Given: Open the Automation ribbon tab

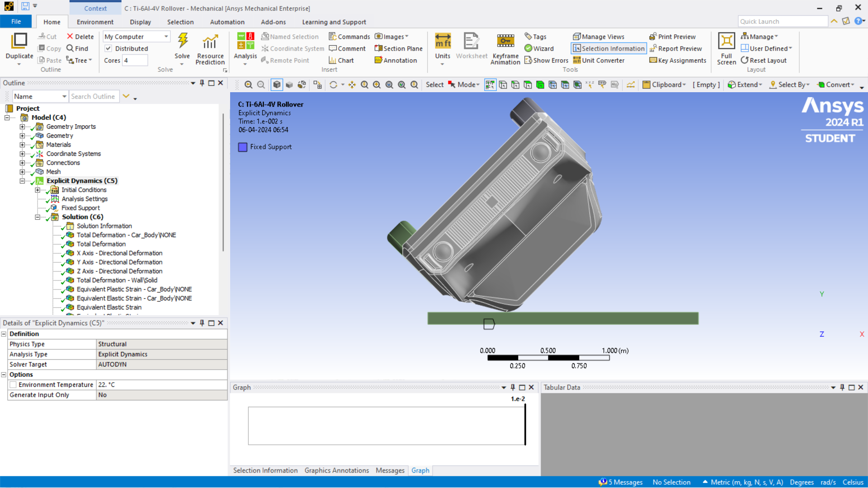Looking at the screenshot, I should [227, 22].
